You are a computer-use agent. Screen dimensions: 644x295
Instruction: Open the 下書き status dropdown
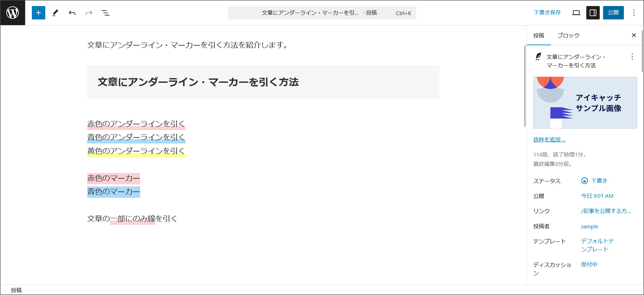pos(595,181)
